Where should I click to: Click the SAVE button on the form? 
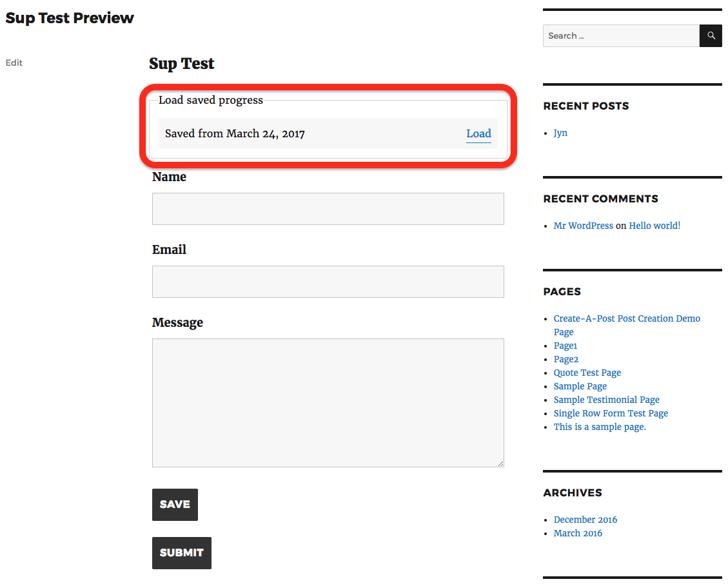coord(175,504)
